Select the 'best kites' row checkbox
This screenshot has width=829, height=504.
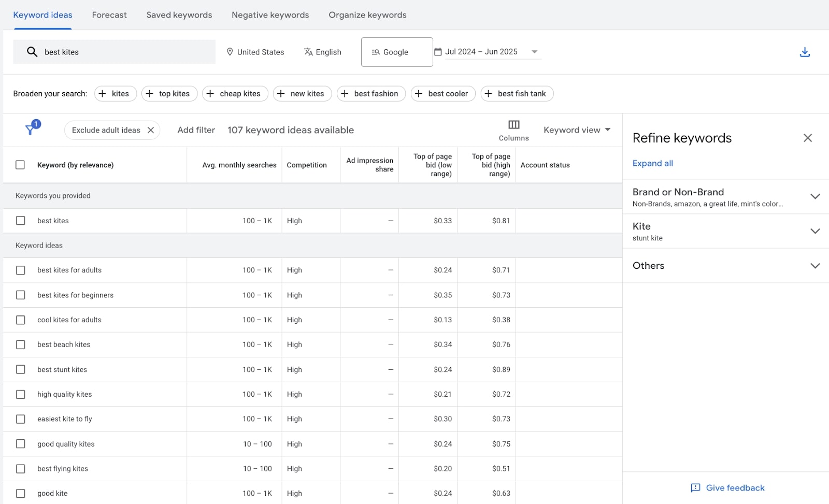(x=20, y=221)
